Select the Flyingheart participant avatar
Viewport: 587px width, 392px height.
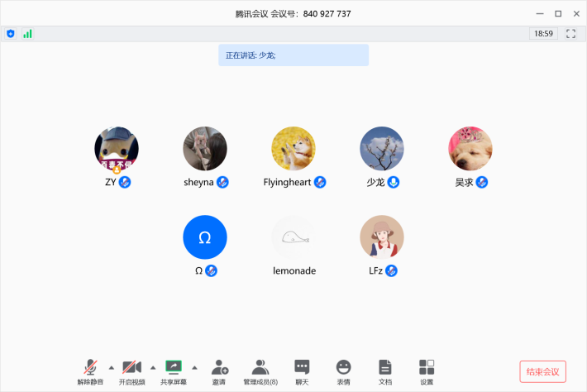tap(293, 149)
